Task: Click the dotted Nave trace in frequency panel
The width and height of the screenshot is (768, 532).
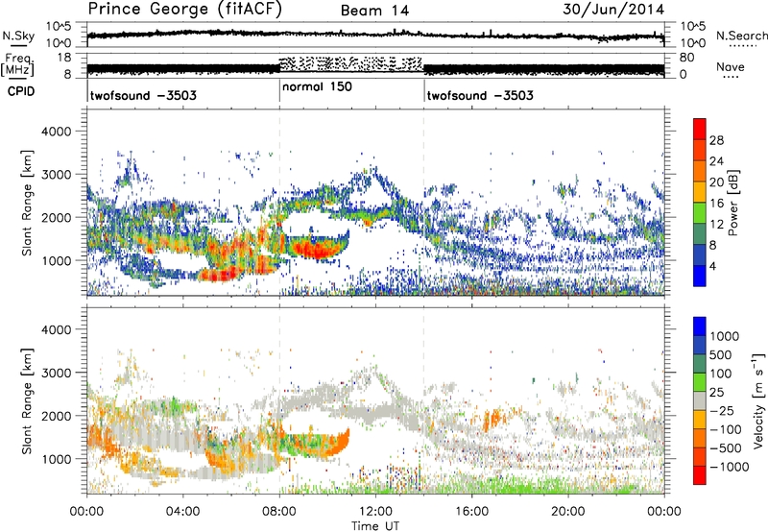Action: click(x=350, y=62)
